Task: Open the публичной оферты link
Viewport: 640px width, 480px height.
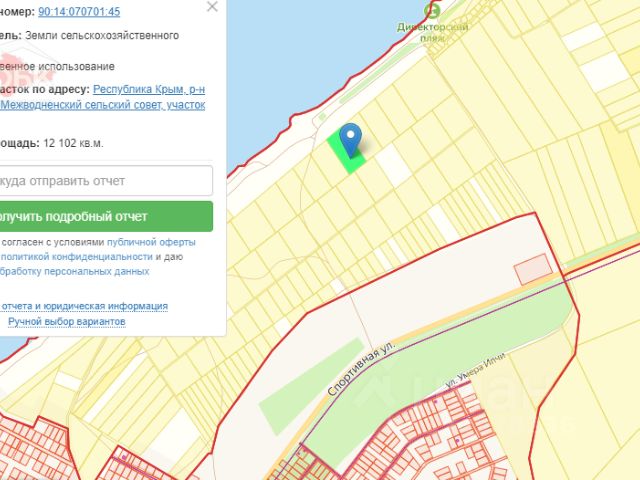Action: pyautogui.click(x=151, y=242)
